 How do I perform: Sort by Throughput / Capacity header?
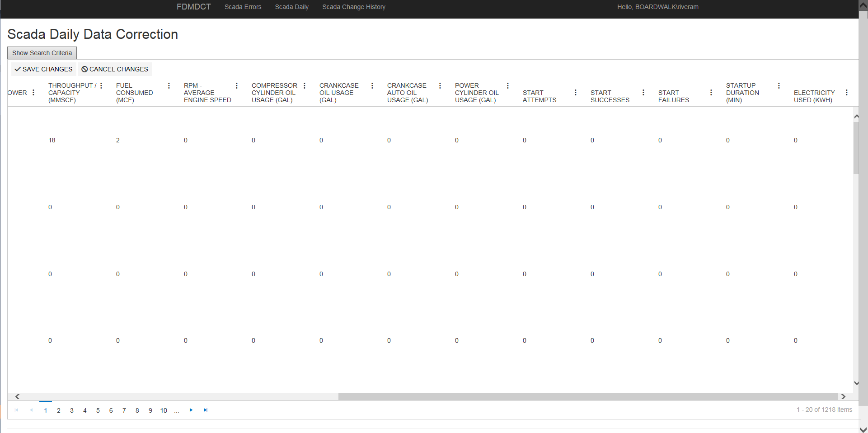[72, 93]
